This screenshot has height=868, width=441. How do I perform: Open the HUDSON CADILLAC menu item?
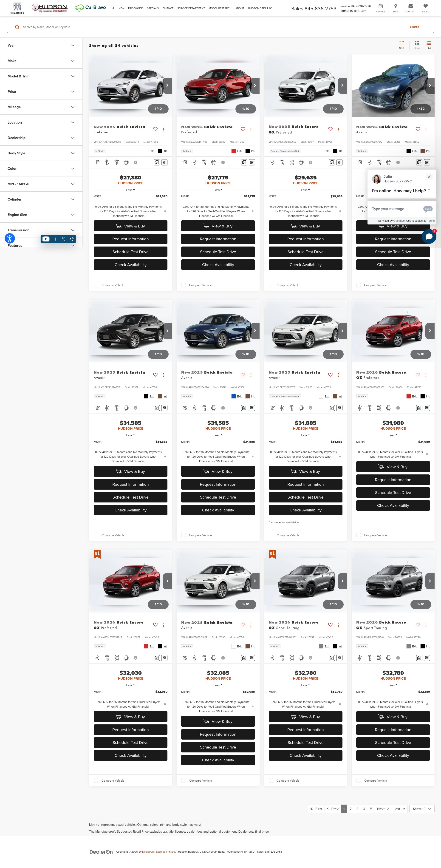(x=260, y=8)
